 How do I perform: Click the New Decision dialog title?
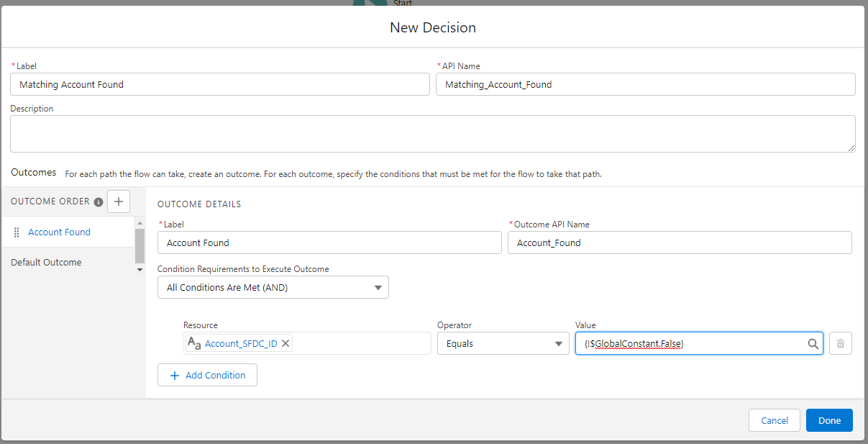tap(433, 27)
